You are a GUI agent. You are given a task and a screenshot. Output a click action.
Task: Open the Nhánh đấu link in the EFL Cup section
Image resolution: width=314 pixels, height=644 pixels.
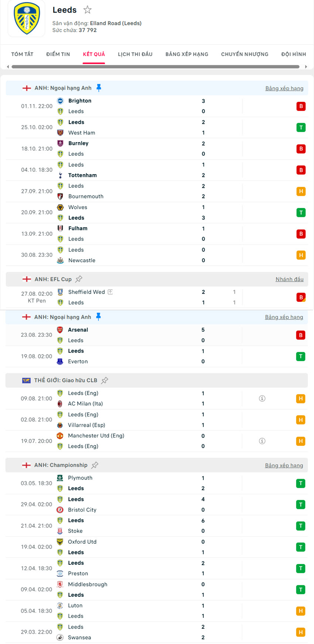[x=290, y=279]
